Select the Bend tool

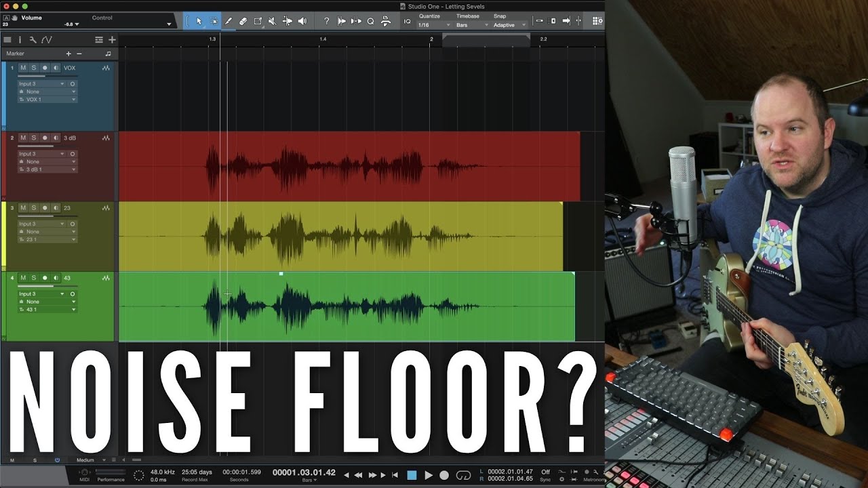[287, 21]
